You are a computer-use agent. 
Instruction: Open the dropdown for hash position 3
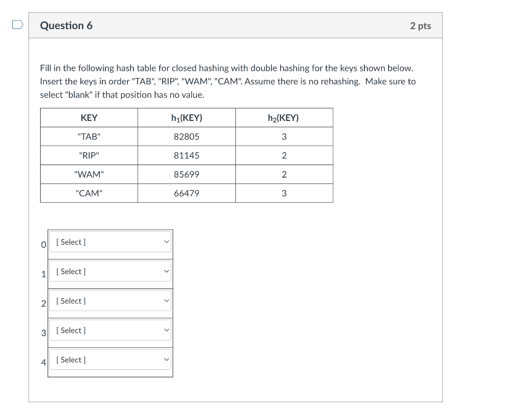tap(110, 330)
